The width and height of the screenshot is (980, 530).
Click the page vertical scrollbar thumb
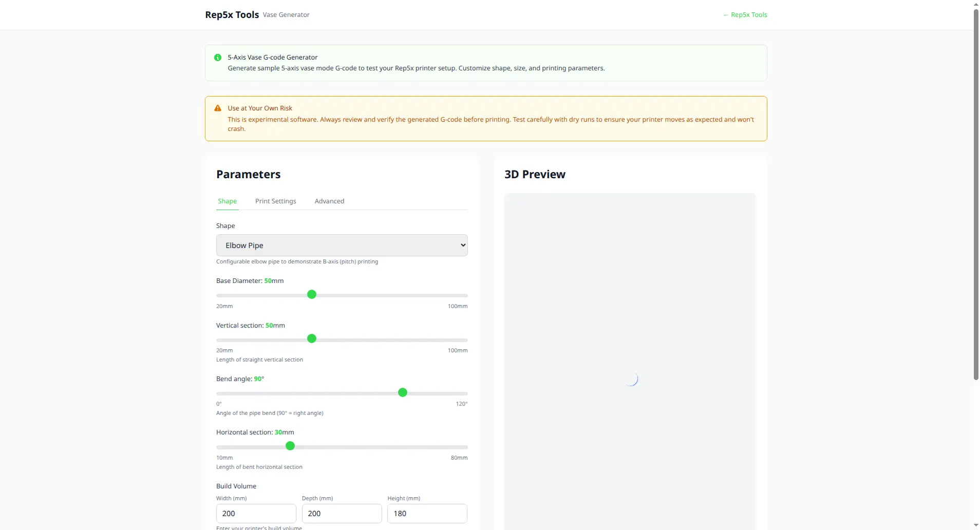click(976, 195)
